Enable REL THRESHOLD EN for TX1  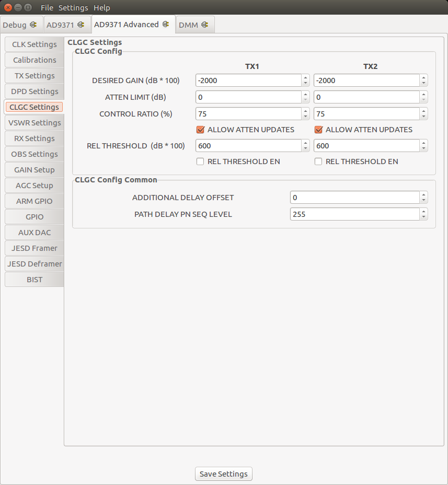(200, 161)
